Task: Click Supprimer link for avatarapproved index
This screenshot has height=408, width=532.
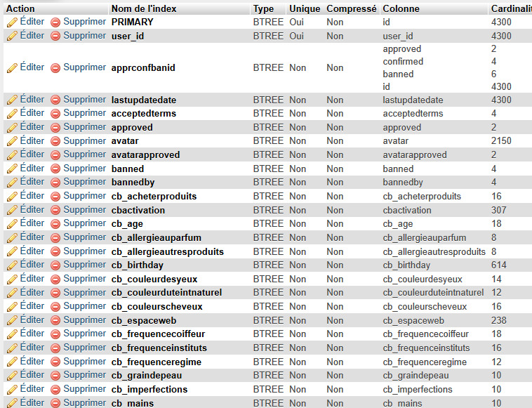Action: [85, 154]
